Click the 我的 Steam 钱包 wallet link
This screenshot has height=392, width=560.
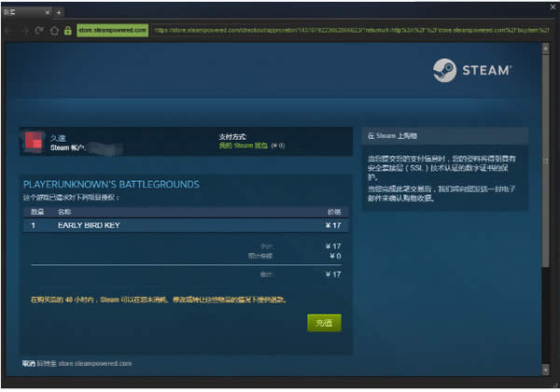coord(244,146)
